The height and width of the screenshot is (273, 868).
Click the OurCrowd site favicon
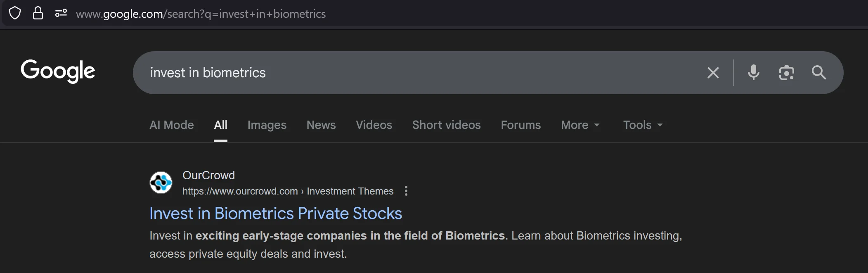(161, 182)
